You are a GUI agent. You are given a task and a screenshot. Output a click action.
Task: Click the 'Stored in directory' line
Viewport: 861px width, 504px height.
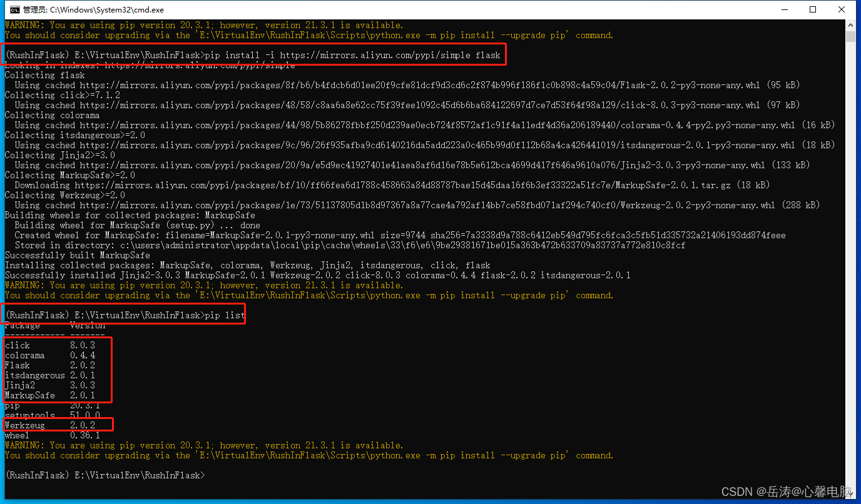point(350,245)
